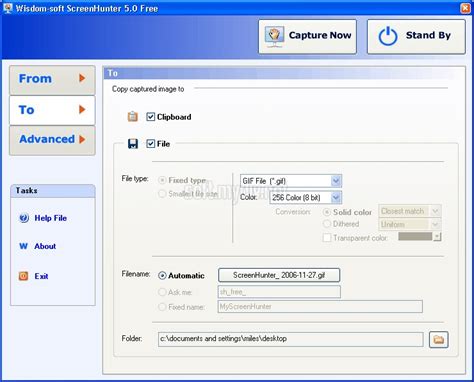Click the small button beside the transparent color swatch

pos(437,237)
